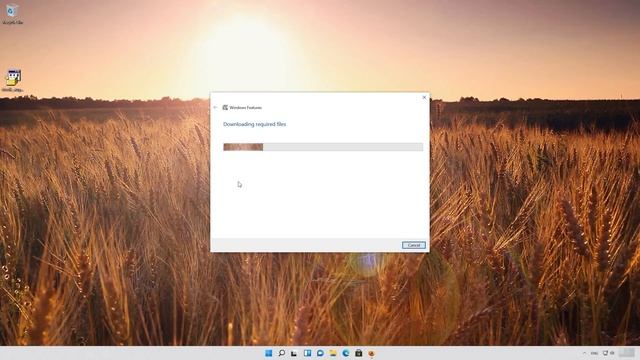This screenshot has width=640, height=360.
Task: Open File Explorer from the taskbar
Action: [x=333, y=353]
